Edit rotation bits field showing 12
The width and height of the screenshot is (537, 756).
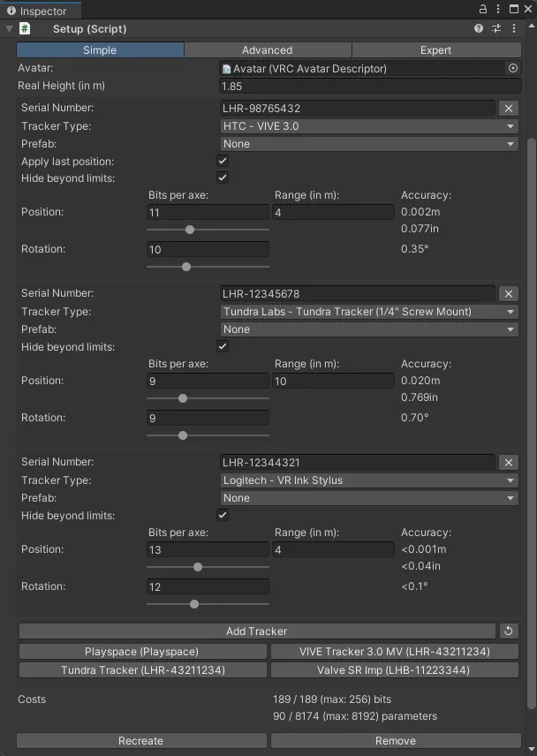pyautogui.click(x=208, y=586)
